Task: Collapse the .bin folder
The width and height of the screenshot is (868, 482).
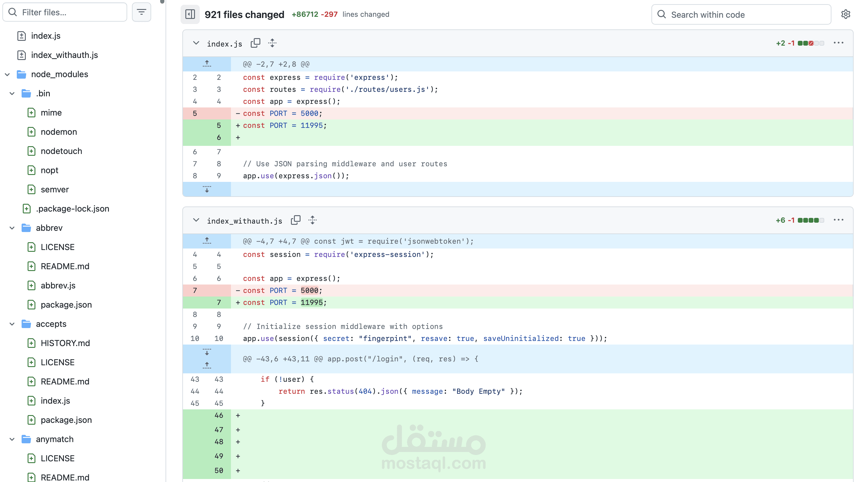Action: [x=12, y=93]
